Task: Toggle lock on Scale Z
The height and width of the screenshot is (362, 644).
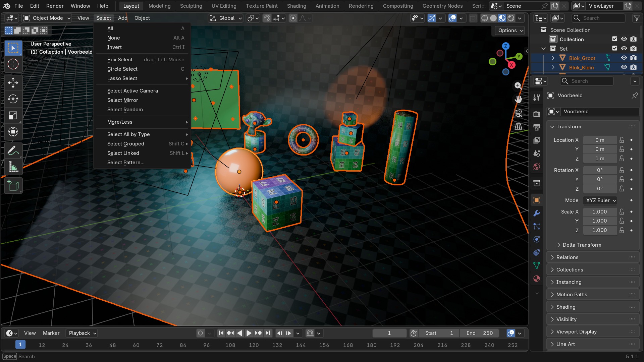Action: [622, 230]
